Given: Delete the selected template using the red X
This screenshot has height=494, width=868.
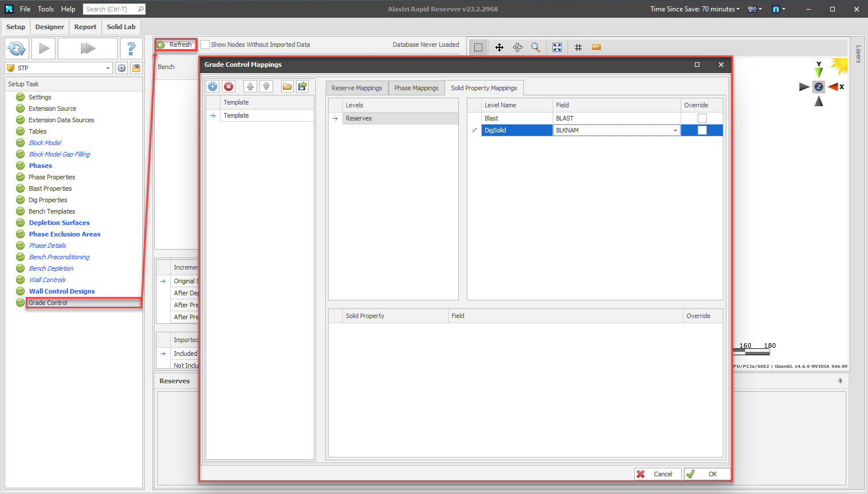Looking at the screenshot, I should [228, 86].
